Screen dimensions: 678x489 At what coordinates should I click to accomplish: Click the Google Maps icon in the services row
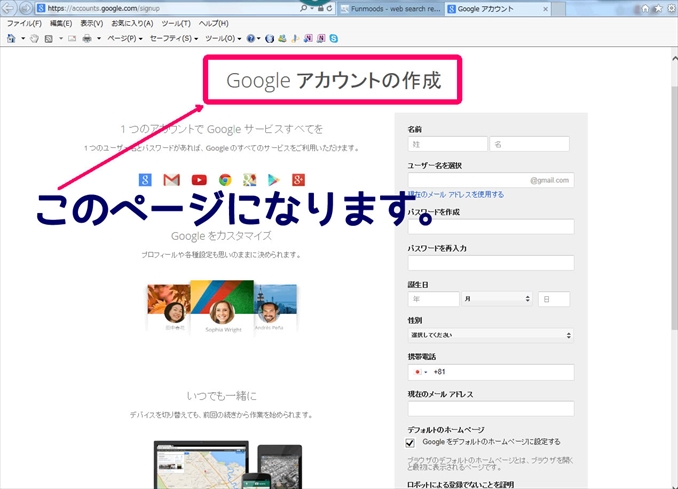(249, 179)
